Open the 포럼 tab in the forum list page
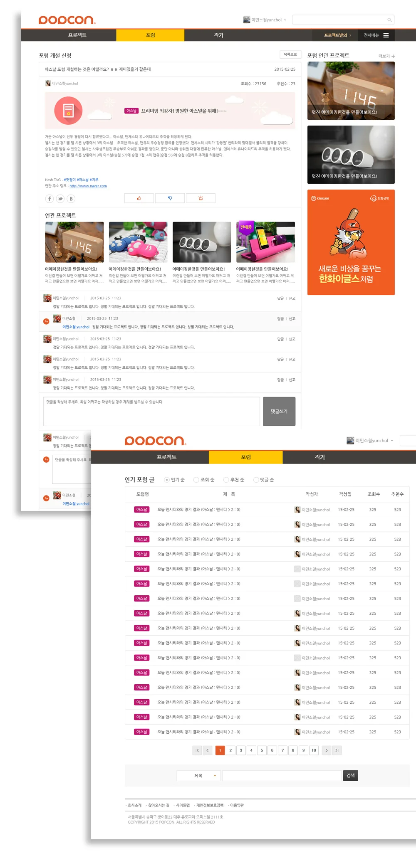Viewport: 416px width, 868px height. pos(246,457)
